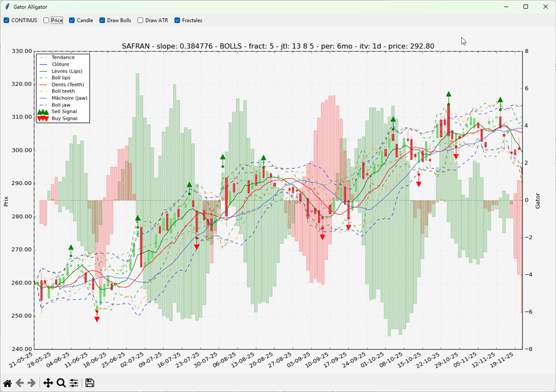556x392 pixels.
Task: Activate the Zoom magnifier tool
Action: [x=61, y=383]
